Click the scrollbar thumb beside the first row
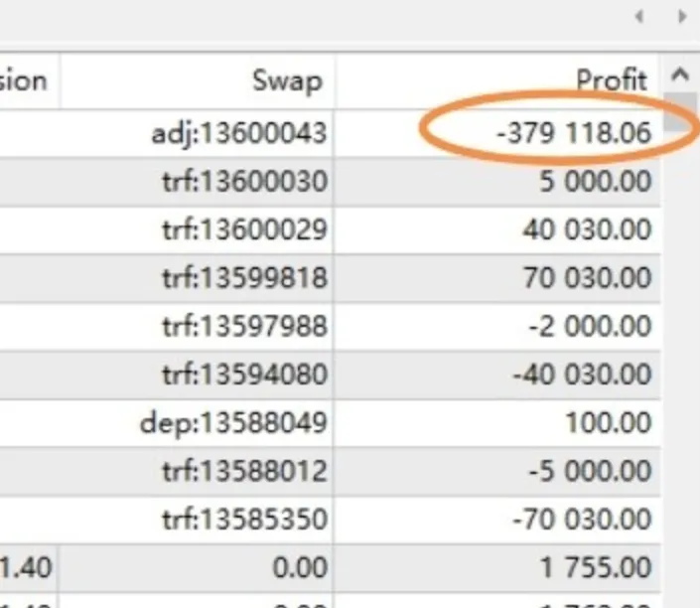 pyautogui.click(x=679, y=111)
